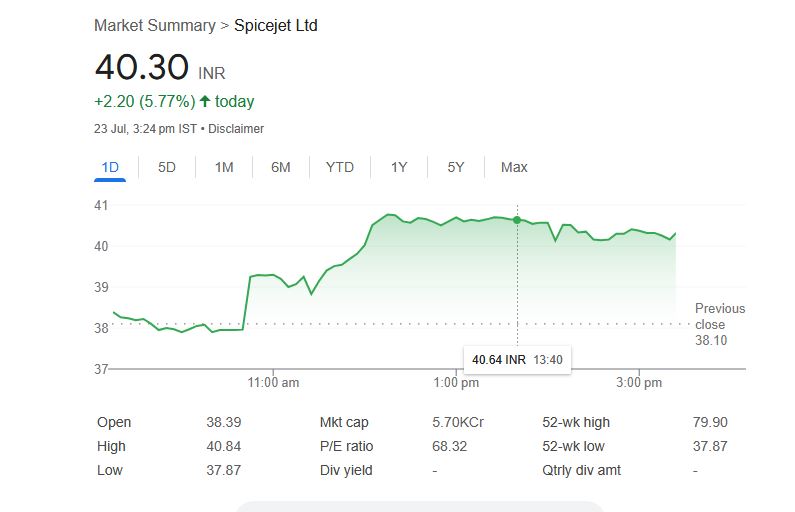Click the Previous close label
This screenshot has width=795, height=512.
click(x=719, y=316)
